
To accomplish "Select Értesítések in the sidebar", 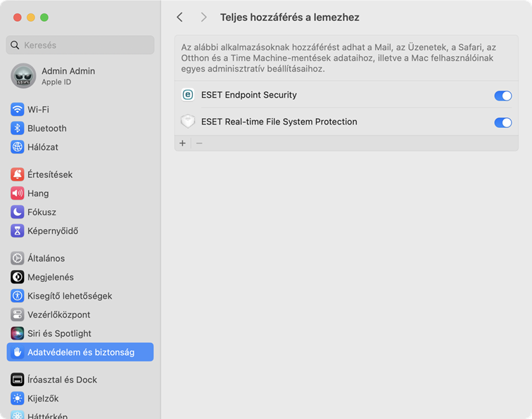I will (x=80, y=174).
